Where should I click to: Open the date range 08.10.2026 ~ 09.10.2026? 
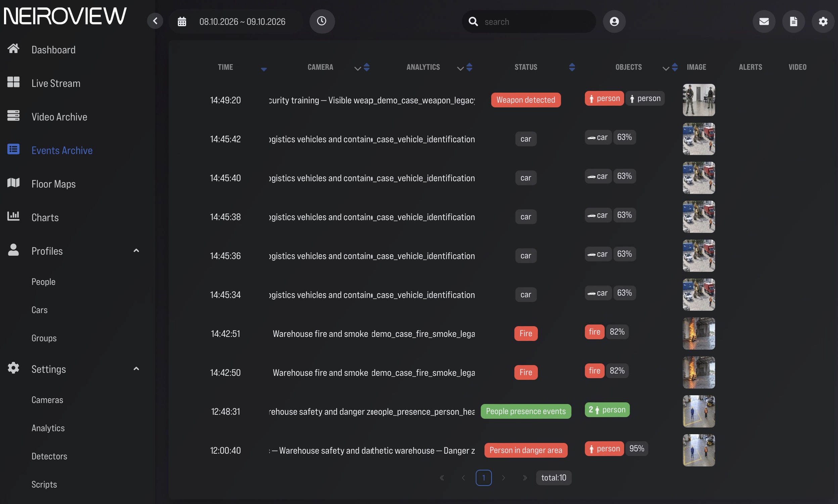click(x=242, y=22)
